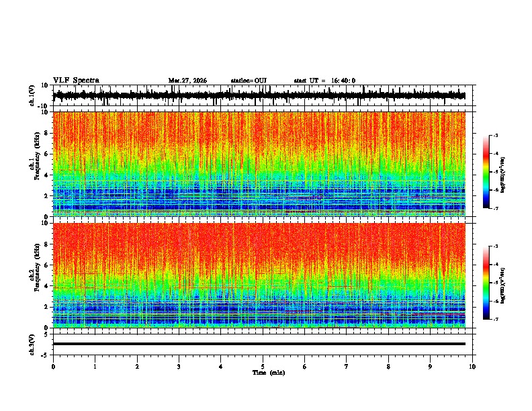Click time axis tick label "3"
The width and height of the screenshot is (532, 411).
(x=179, y=367)
